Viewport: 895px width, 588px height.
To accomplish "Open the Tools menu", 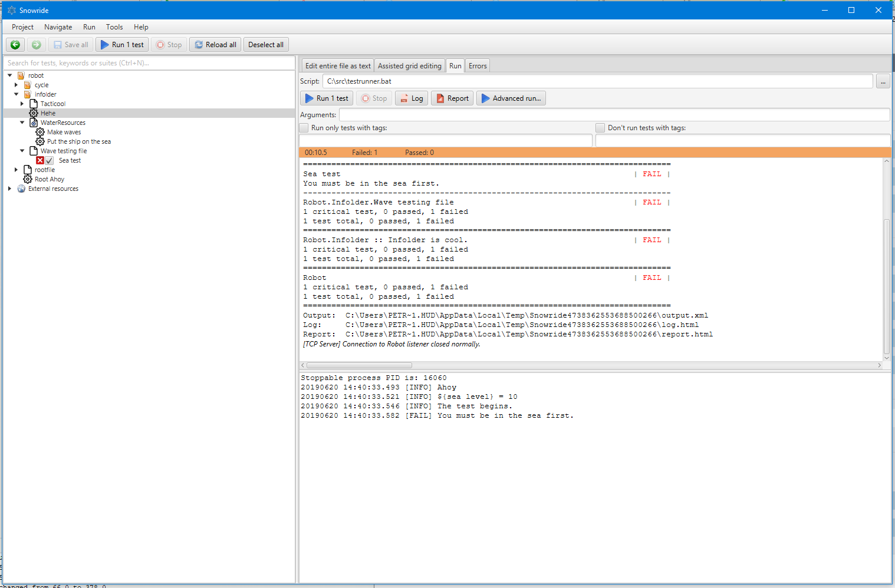I will (114, 27).
